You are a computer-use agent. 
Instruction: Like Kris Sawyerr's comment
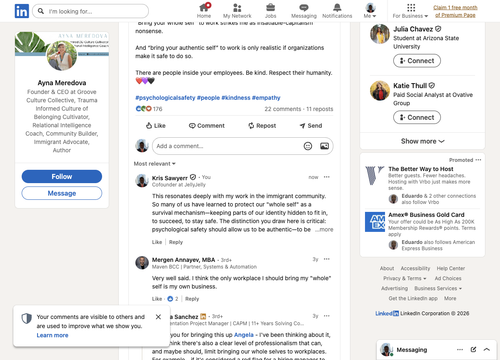click(x=157, y=242)
